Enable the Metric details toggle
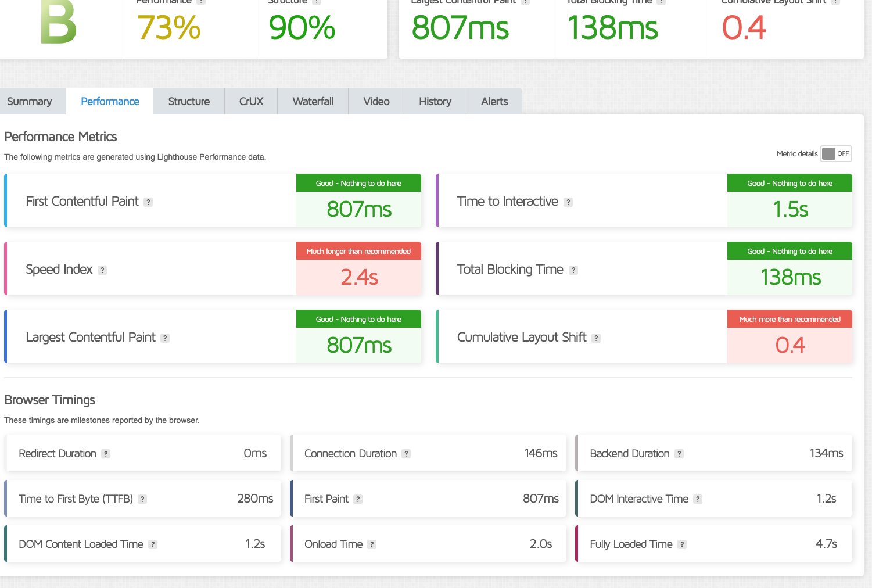This screenshot has width=872, height=588. pyautogui.click(x=835, y=153)
